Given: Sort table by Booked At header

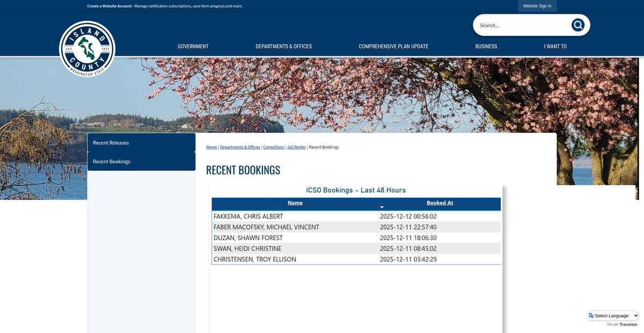Looking at the screenshot, I should click(440, 203).
